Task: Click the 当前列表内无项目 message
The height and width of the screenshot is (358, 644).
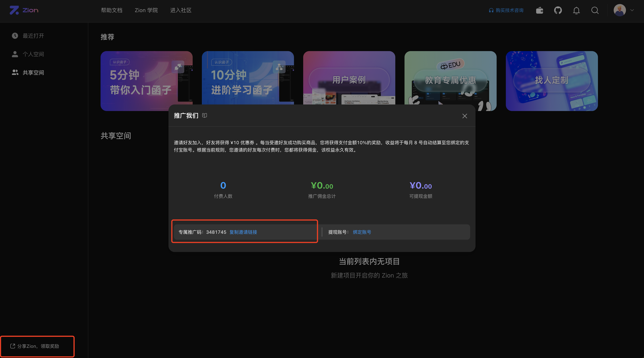Action: click(x=369, y=261)
